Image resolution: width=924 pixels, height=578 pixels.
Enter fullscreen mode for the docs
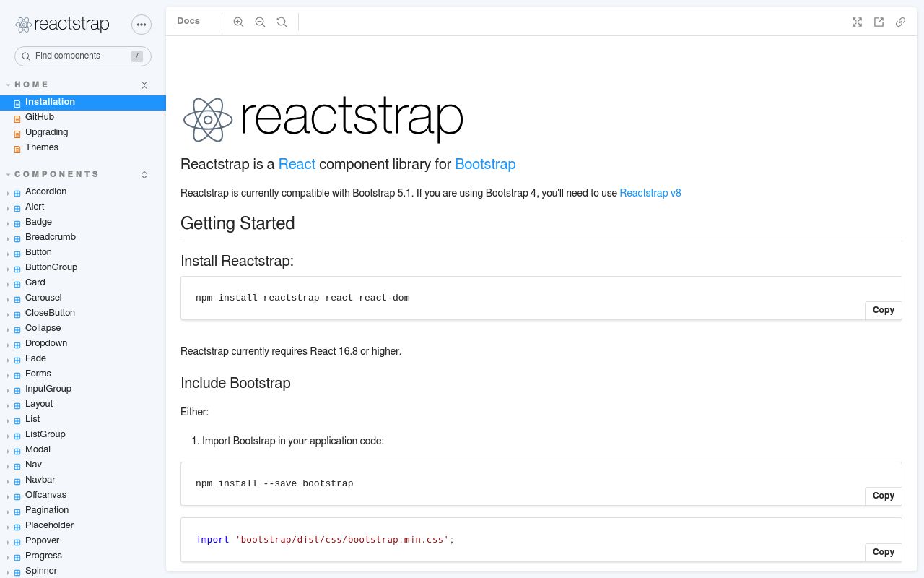pyautogui.click(x=857, y=22)
